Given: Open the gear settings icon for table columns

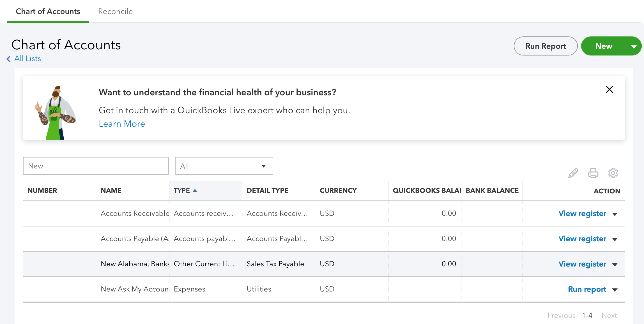Looking at the screenshot, I should (x=613, y=173).
